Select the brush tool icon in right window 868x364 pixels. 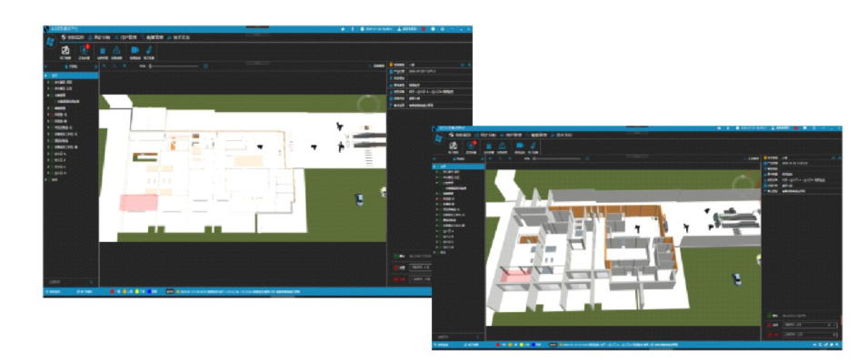click(534, 146)
